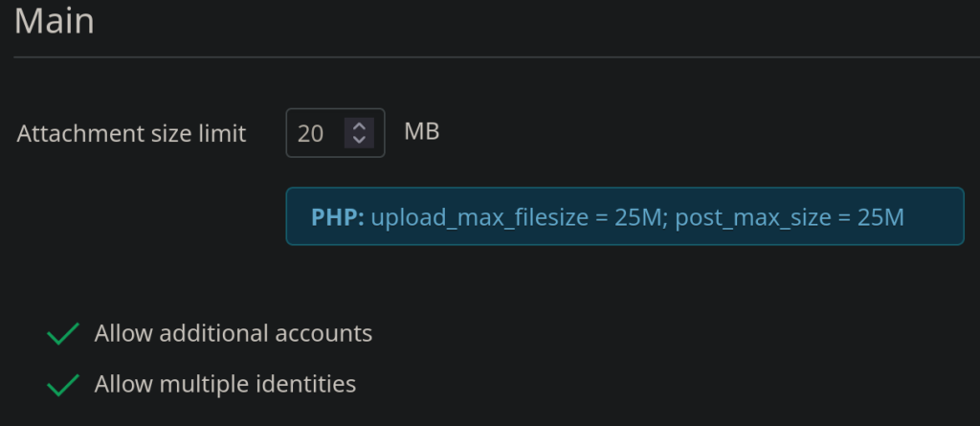Click the green tick beside additional accounts
This screenshot has height=426, width=980.
tap(63, 334)
